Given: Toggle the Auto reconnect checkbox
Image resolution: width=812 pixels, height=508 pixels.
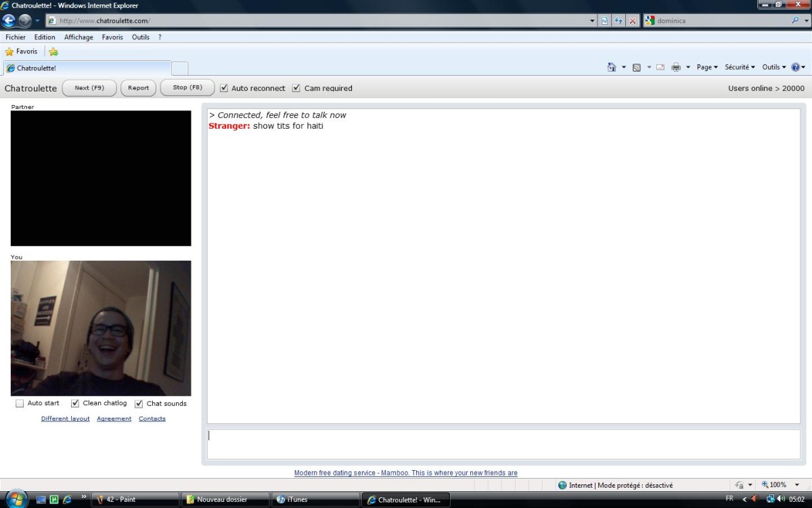Looking at the screenshot, I should (x=224, y=88).
